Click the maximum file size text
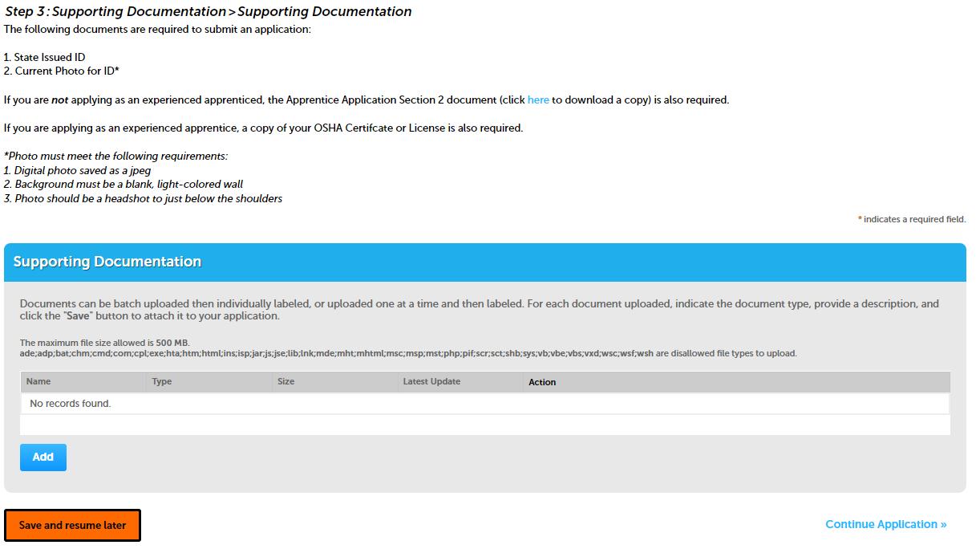 coord(104,343)
